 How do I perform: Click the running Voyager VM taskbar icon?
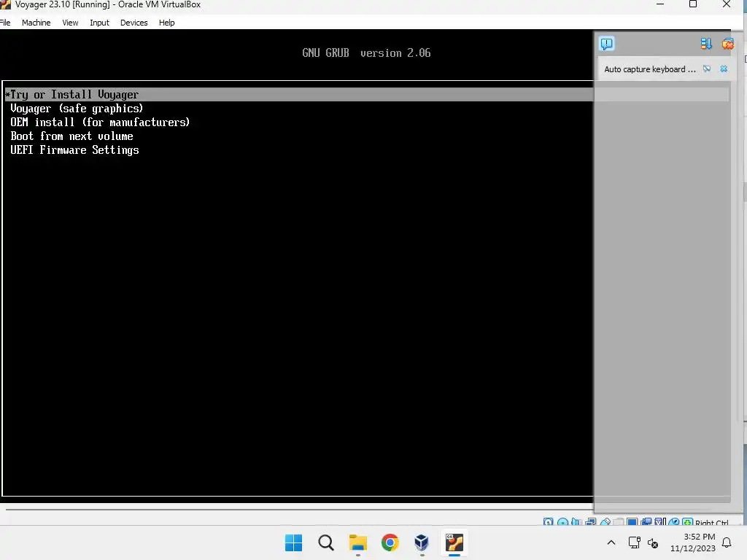pos(454,542)
